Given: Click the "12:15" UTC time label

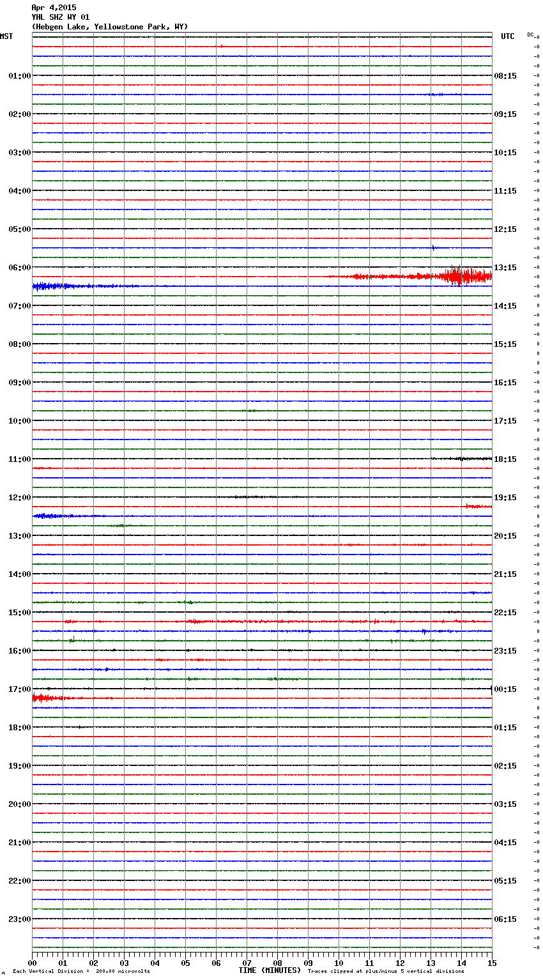Looking at the screenshot, I should 505,229.
